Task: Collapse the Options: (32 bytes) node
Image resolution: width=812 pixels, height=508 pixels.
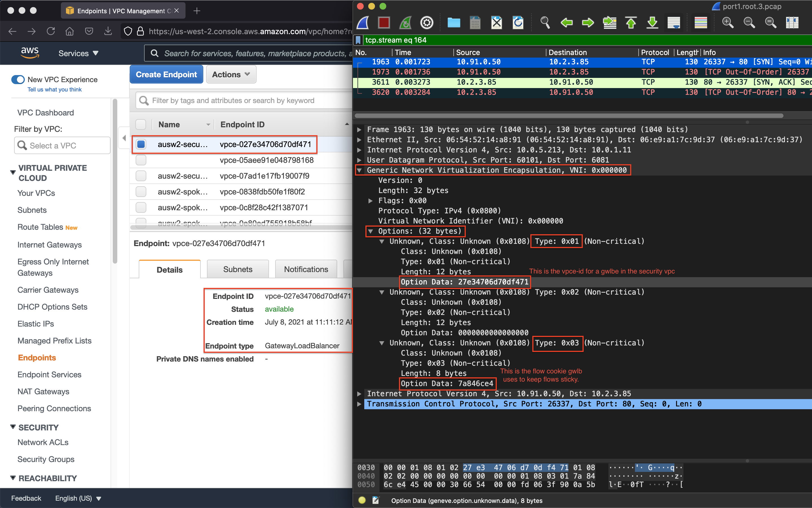Action: [x=370, y=231]
